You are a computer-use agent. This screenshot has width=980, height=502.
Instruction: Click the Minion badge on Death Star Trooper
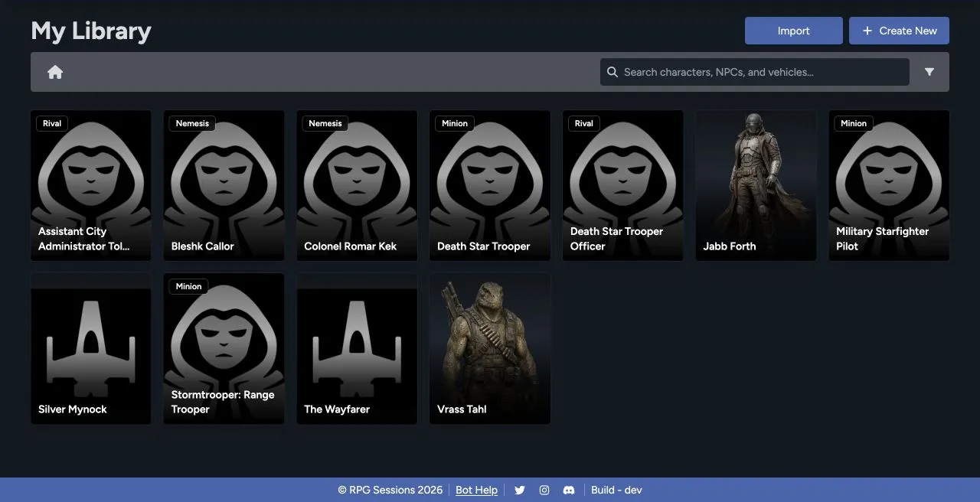[x=455, y=123]
